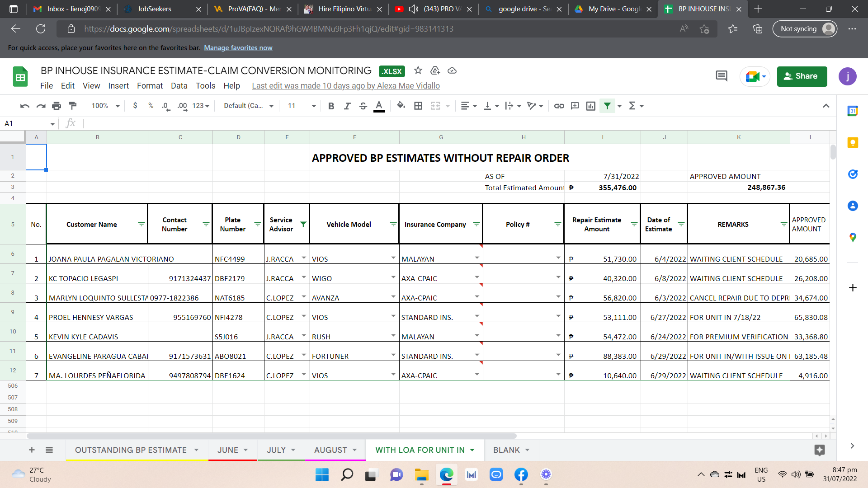
Task: Click the paint format roller icon
Action: [x=73, y=106]
